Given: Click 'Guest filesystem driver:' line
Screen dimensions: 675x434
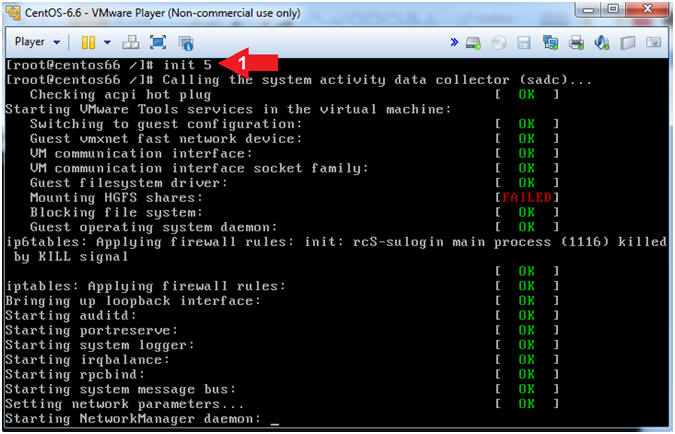Looking at the screenshot, I should pyautogui.click(x=129, y=183).
